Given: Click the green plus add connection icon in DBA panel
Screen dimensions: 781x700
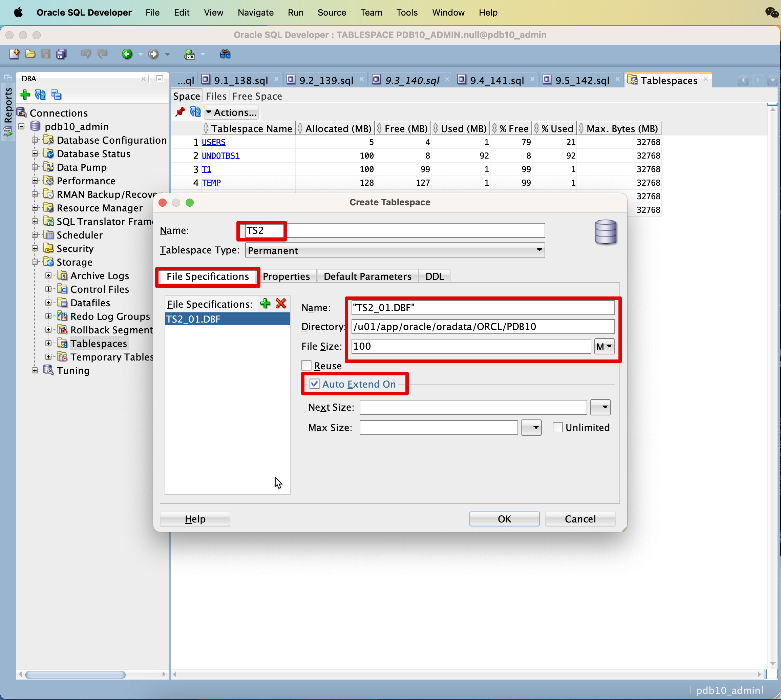Looking at the screenshot, I should (25, 95).
